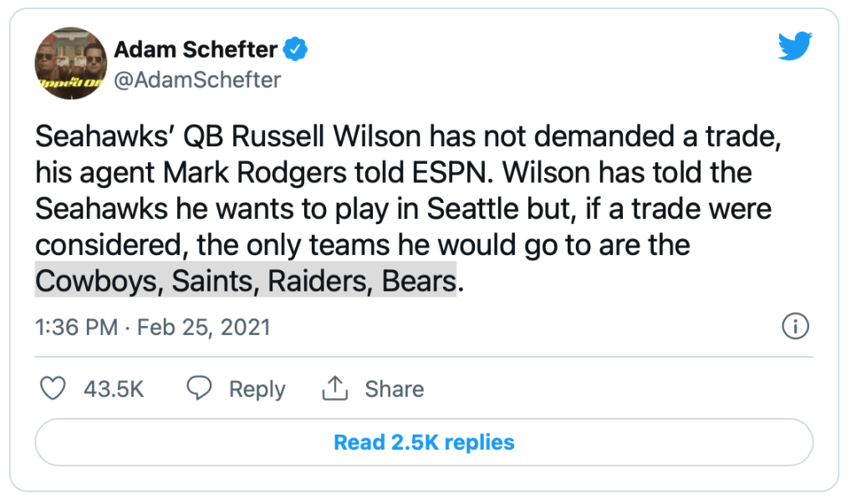Screen dimensions: 856x504
Task: Click the Adam Schefter display name
Action: 196,50
